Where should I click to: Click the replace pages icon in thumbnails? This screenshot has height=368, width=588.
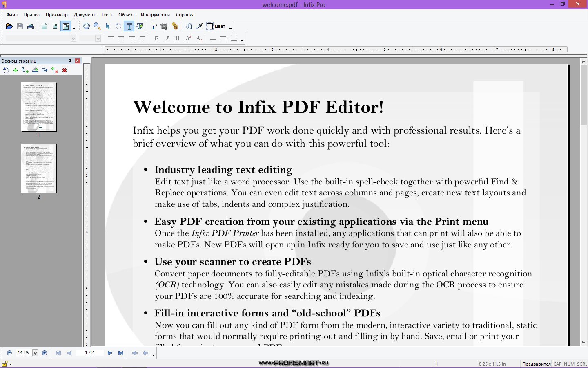55,70
